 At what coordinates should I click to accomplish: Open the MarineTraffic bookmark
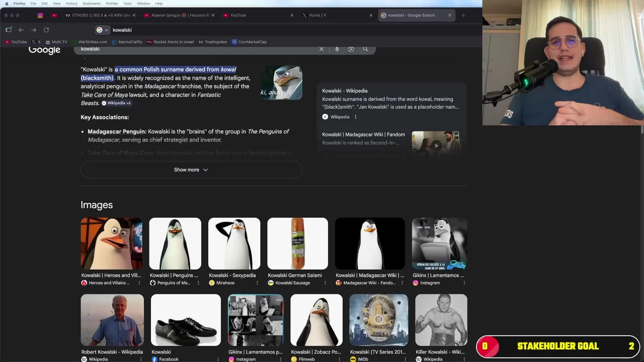pyautogui.click(x=127, y=42)
